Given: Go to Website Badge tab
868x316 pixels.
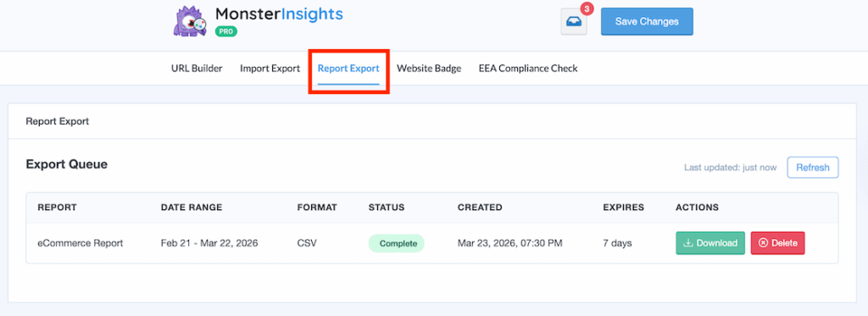Looking at the screenshot, I should (429, 69).
